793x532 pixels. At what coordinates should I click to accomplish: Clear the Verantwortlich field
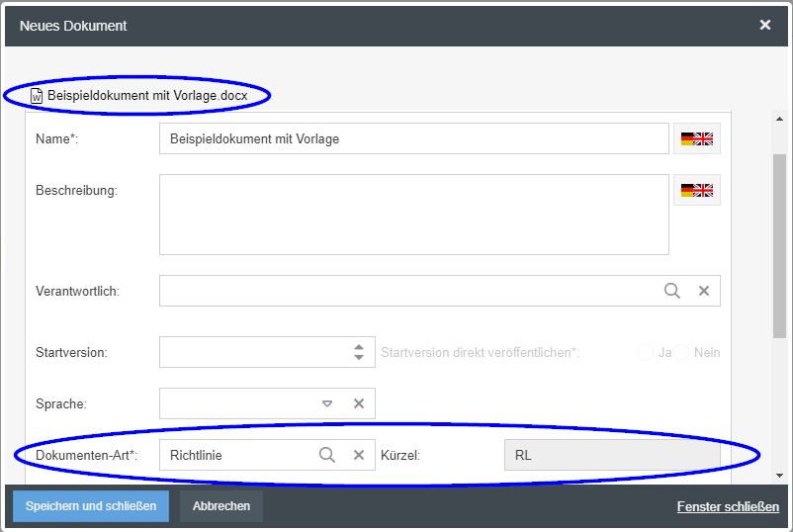tap(704, 291)
